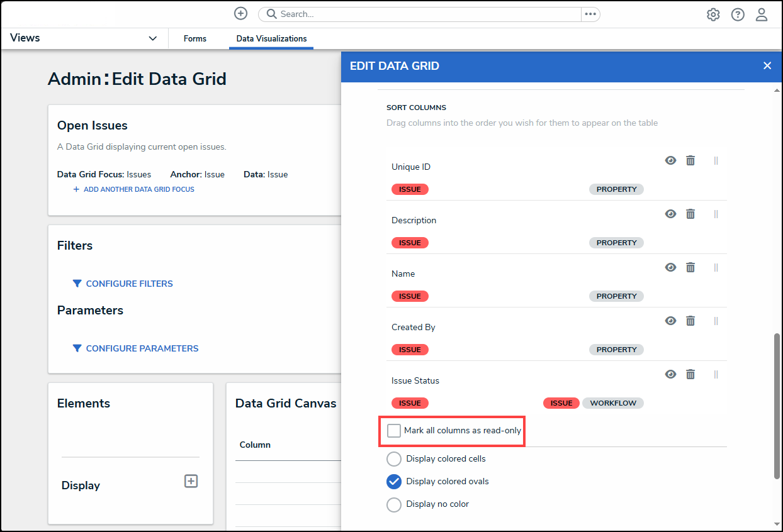Viewport: 783px width, 532px height.
Task: Expand the Views dropdown
Action: click(x=152, y=38)
